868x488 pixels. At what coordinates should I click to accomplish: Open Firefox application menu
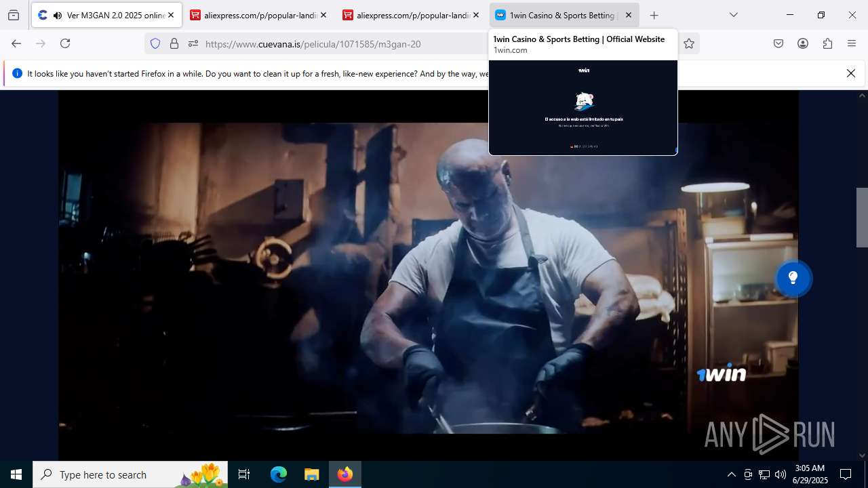point(852,43)
